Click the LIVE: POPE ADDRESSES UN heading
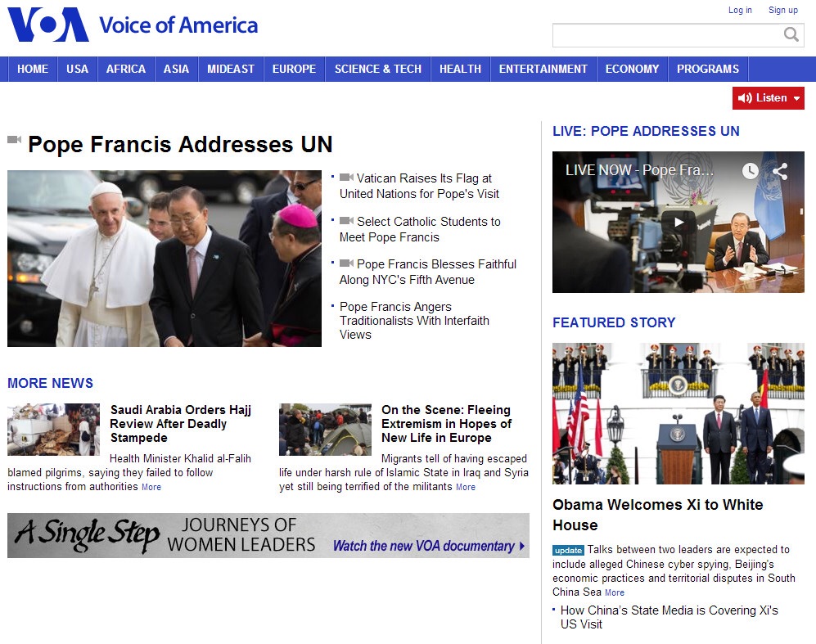The height and width of the screenshot is (644, 816). coord(646,131)
